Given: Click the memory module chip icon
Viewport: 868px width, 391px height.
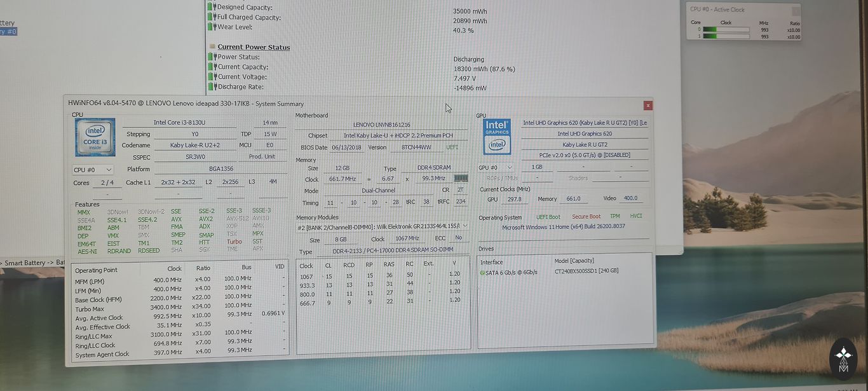Looking at the screenshot, I should click(x=461, y=179).
